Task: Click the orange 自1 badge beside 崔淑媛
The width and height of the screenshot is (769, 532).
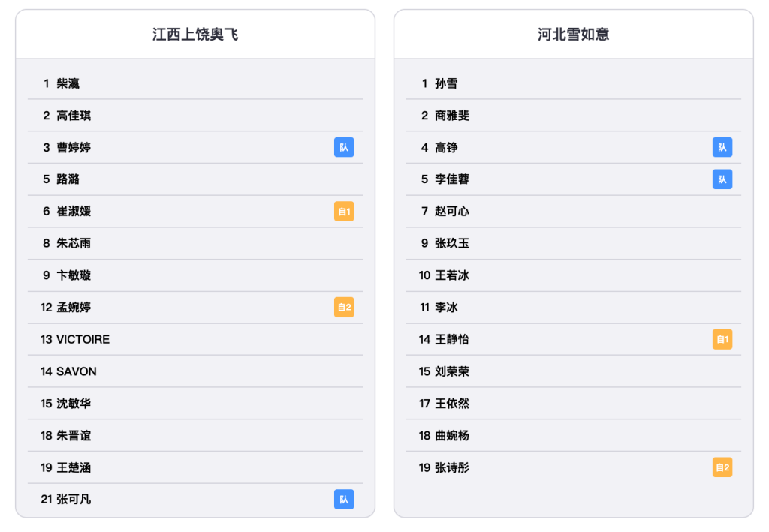Action: tap(344, 211)
